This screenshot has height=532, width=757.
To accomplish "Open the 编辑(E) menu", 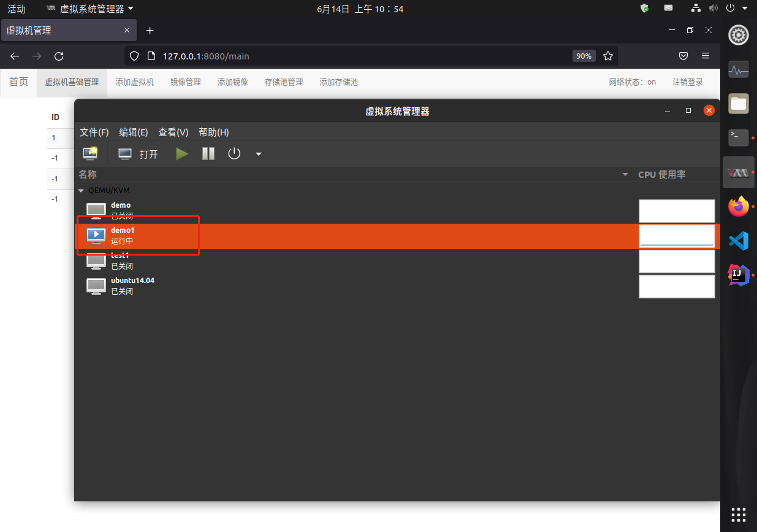I will 134,132.
